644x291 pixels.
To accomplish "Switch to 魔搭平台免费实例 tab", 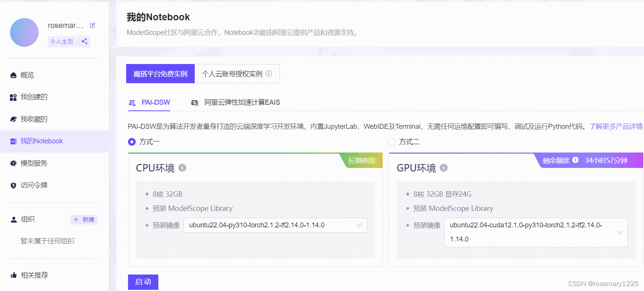I will tap(161, 74).
